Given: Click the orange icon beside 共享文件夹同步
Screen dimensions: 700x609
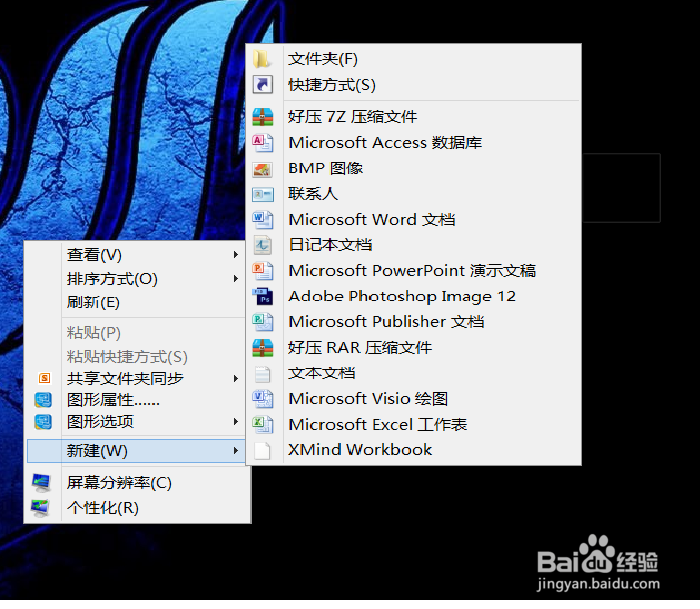Looking at the screenshot, I should point(44,379).
